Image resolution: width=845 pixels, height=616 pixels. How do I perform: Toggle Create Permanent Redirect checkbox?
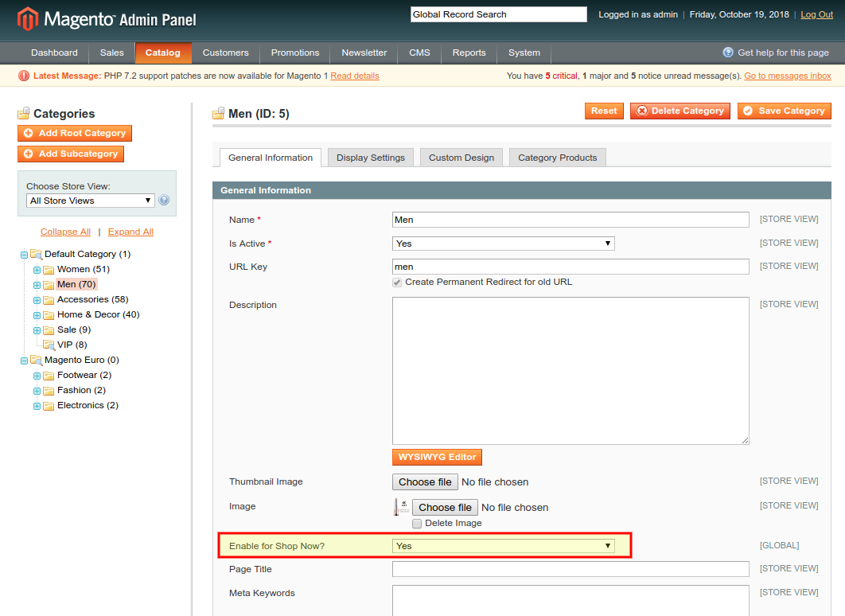(397, 283)
